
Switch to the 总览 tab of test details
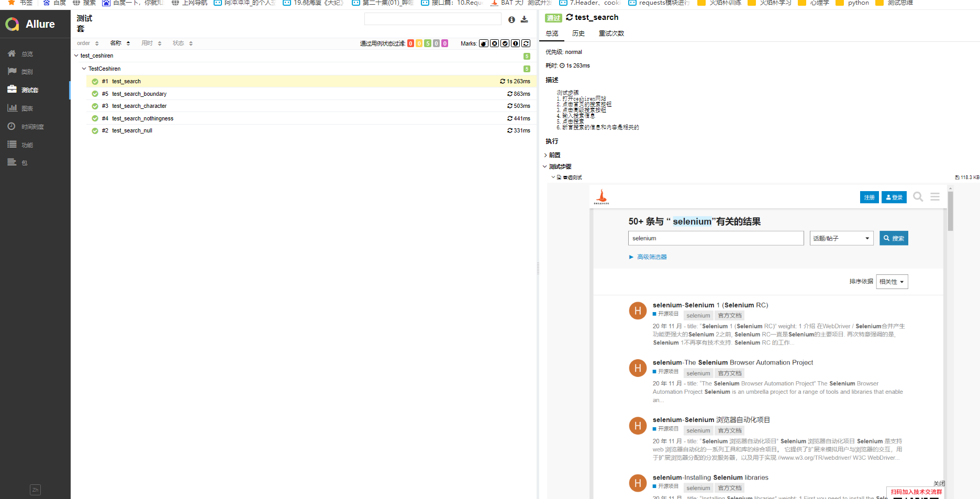point(552,34)
